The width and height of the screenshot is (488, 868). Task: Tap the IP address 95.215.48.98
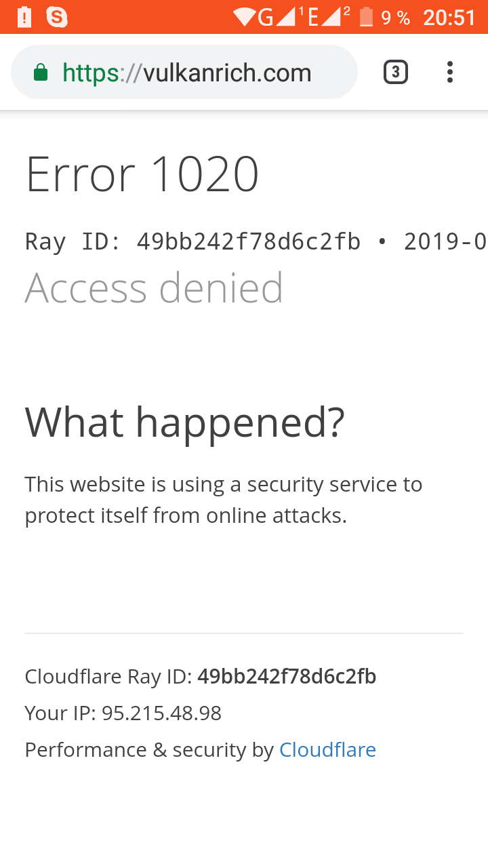click(x=161, y=713)
